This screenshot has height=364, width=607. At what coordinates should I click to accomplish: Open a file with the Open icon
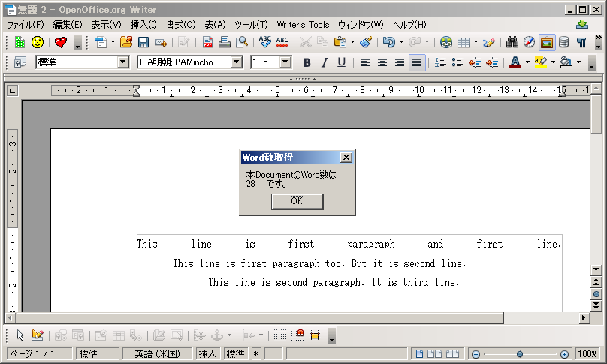pos(126,42)
